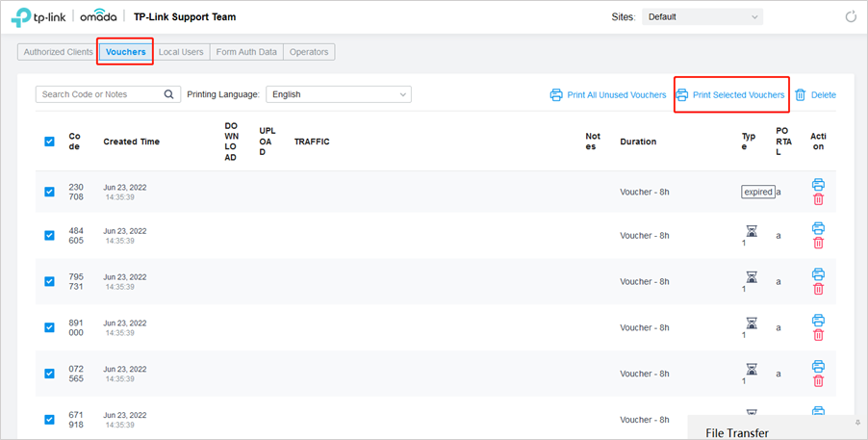Screen dimensions: 868x440
Task: Delete voucher 230708 via its trash icon
Action: [x=818, y=199]
